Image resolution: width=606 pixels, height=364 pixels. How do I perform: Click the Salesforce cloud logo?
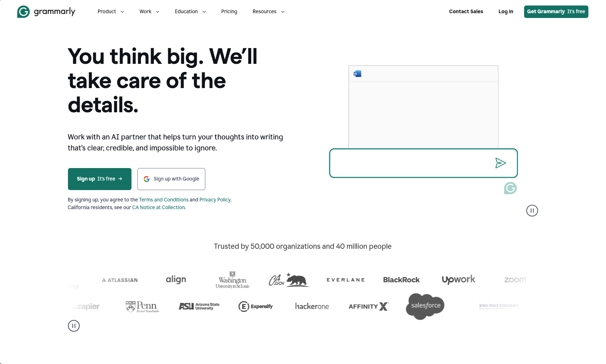(x=425, y=306)
